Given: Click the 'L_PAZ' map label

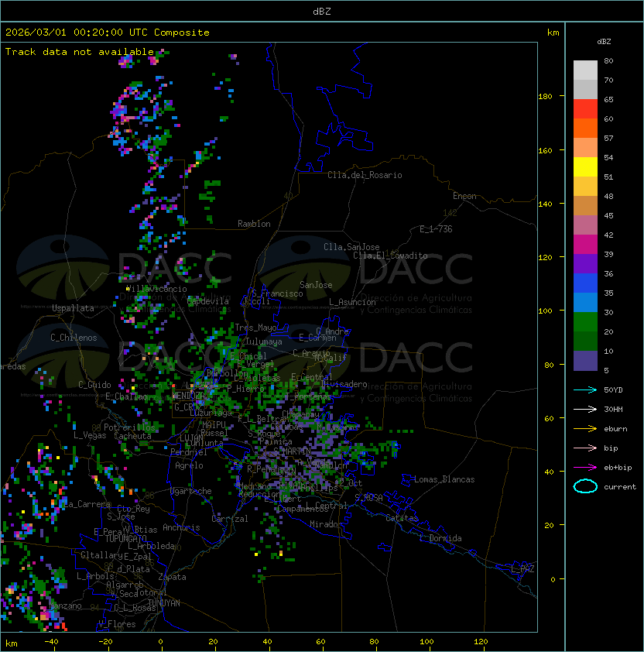Looking at the screenshot, I should [522, 569].
